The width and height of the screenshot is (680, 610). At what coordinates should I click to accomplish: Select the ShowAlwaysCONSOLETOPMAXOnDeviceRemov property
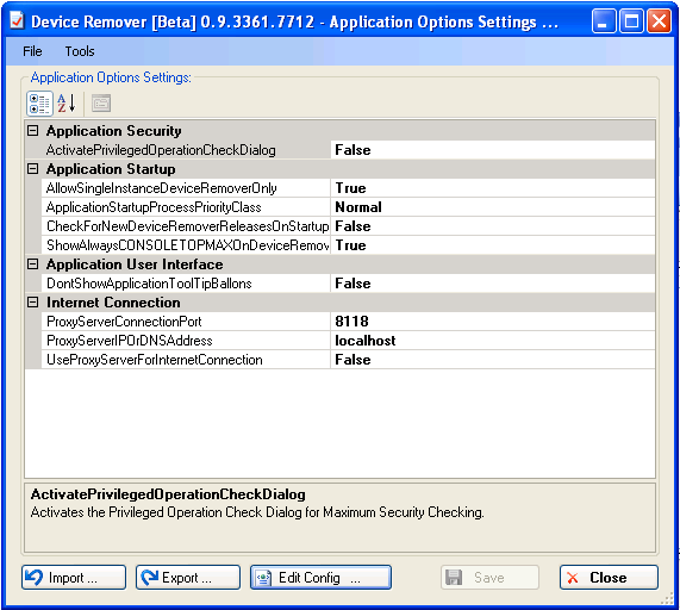pyautogui.click(x=186, y=245)
